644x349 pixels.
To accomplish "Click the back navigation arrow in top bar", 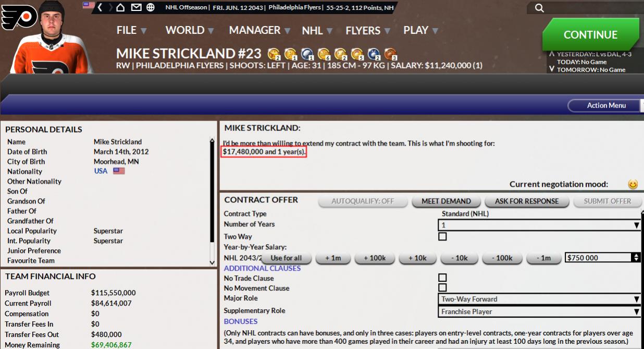I will click(100, 7).
